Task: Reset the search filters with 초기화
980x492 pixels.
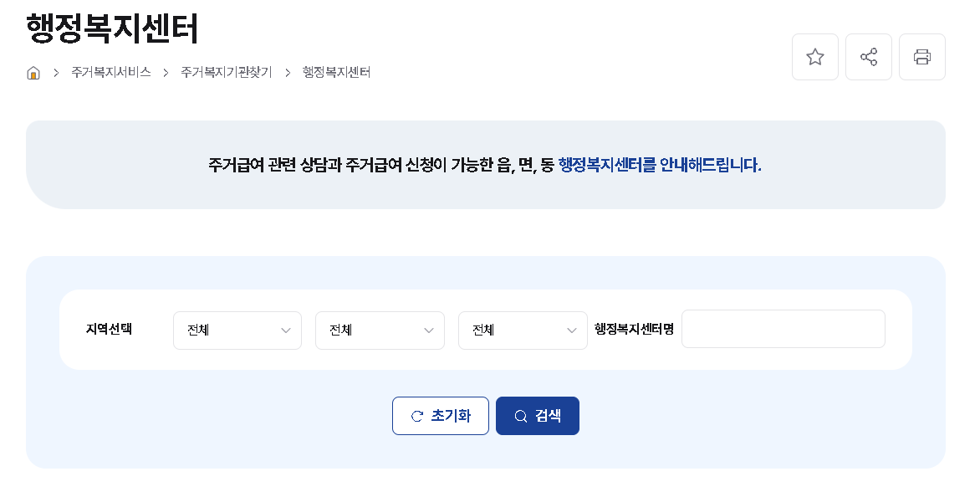Action: pyautogui.click(x=441, y=416)
